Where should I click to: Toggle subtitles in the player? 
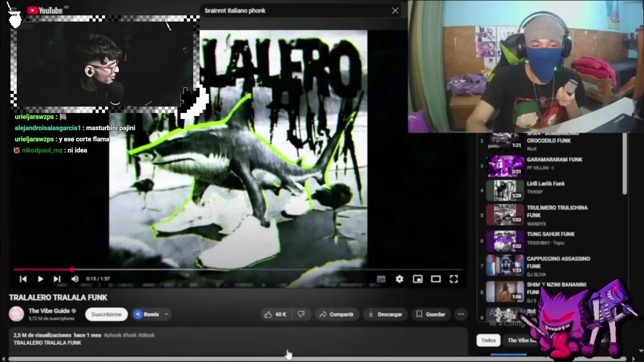coord(381,279)
